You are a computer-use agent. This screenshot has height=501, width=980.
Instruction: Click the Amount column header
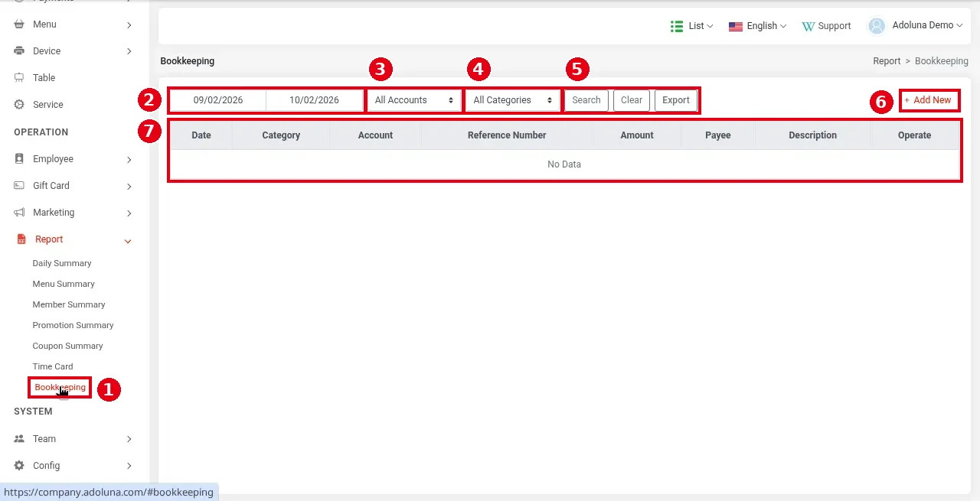click(637, 135)
